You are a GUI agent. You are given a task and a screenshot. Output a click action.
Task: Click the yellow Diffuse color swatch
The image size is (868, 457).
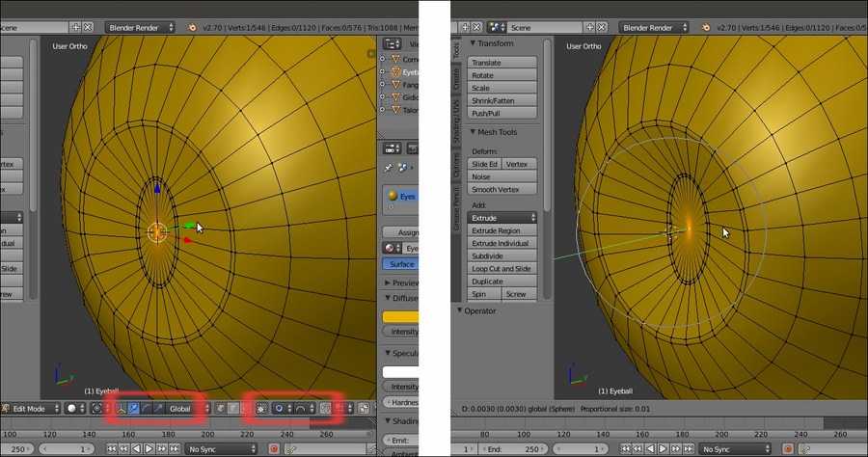tap(401, 316)
